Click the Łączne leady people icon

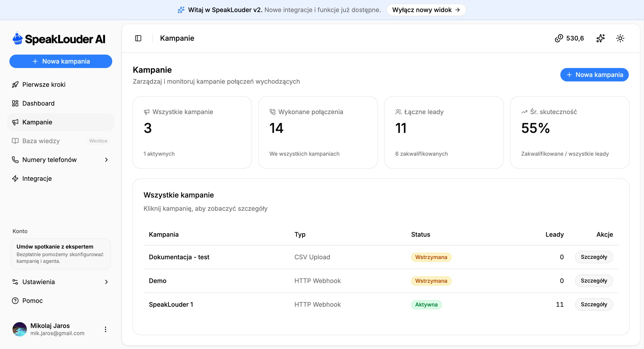[398, 112]
